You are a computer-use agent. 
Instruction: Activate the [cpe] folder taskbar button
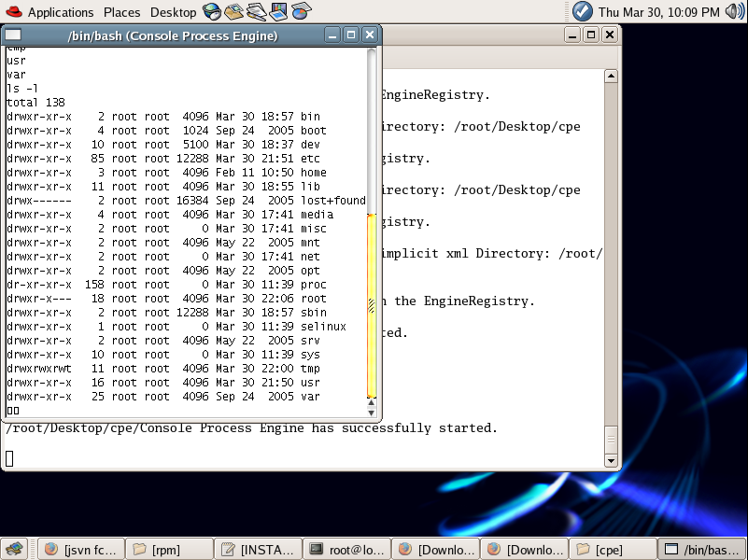tap(611, 550)
